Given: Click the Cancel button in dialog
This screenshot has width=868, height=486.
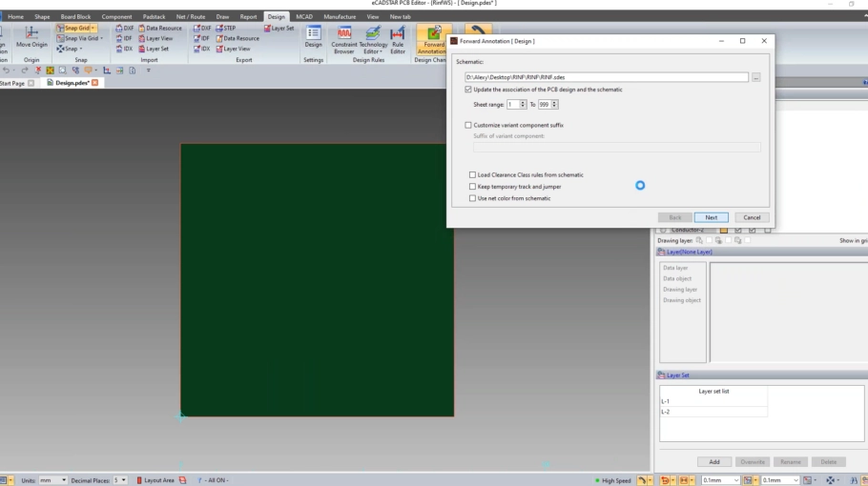Looking at the screenshot, I should (750, 217).
